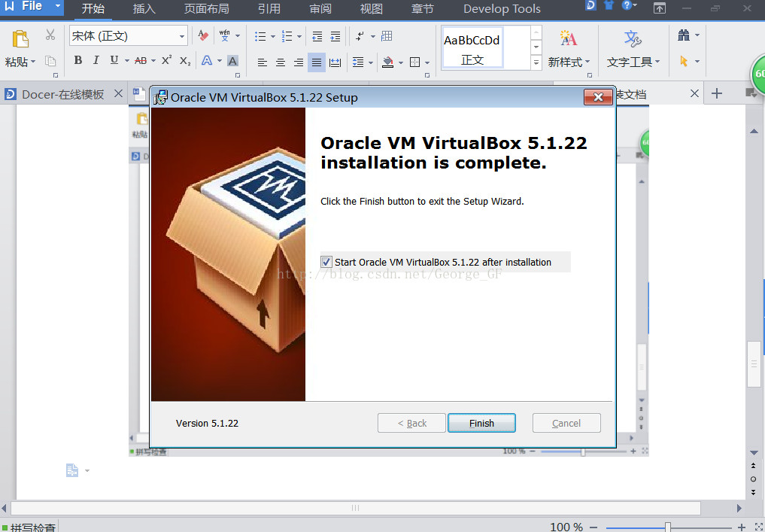Click the table grid icon in ribbon
The image size is (765, 532).
(x=387, y=35)
